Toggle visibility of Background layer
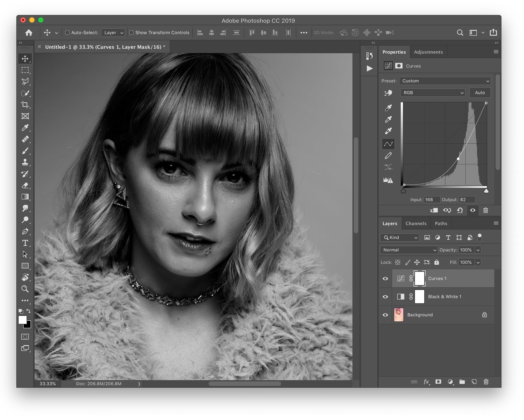The height and width of the screenshot is (420, 524). point(385,315)
